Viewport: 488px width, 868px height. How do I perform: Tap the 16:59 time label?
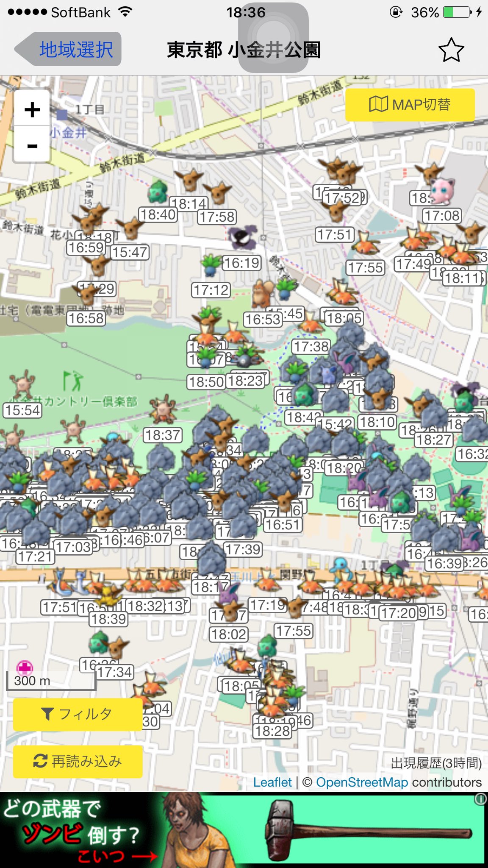[x=86, y=248]
